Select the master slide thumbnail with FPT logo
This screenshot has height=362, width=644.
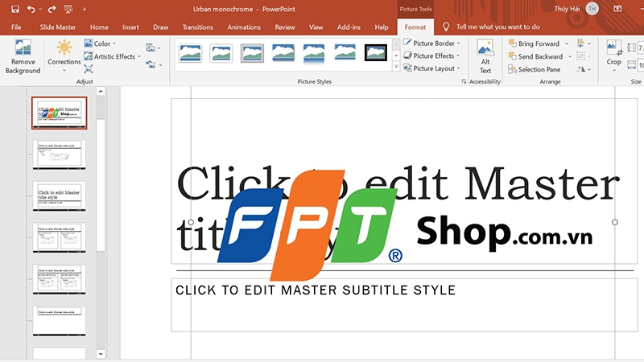click(x=59, y=113)
